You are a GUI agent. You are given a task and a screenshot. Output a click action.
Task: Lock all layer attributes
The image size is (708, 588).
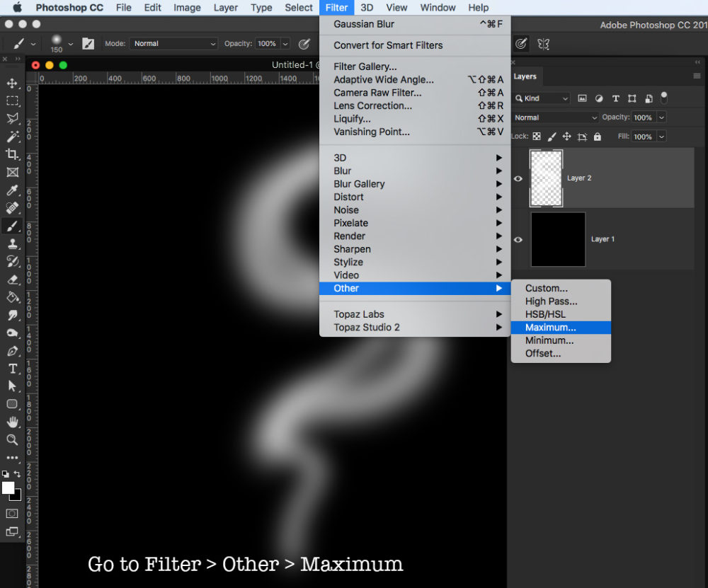[x=598, y=137]
